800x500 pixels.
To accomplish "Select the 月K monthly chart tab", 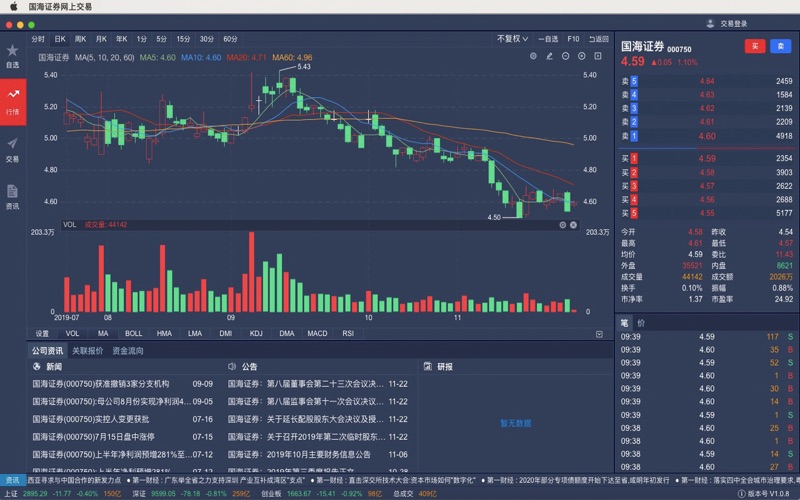I will pos(101,39).
